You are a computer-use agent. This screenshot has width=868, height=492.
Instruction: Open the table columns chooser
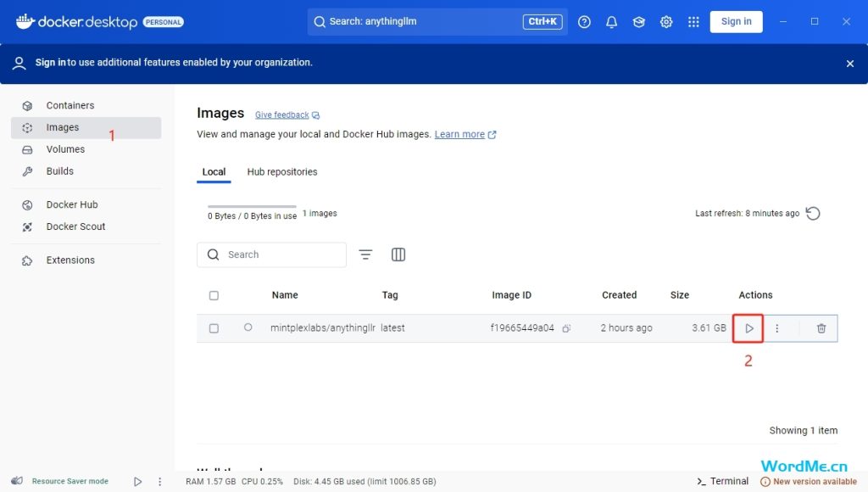398,254
